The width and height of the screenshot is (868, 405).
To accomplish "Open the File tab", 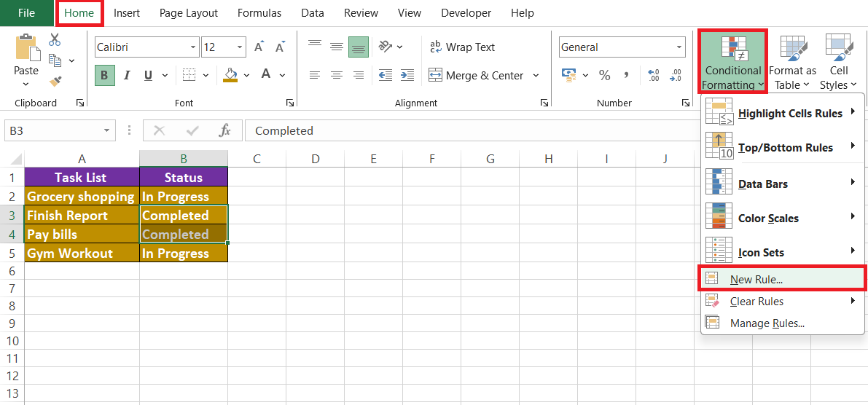I will (26, 12).
